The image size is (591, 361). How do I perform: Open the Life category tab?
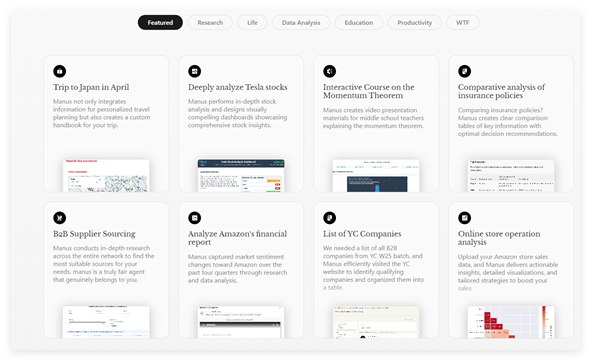coord(252,23)
